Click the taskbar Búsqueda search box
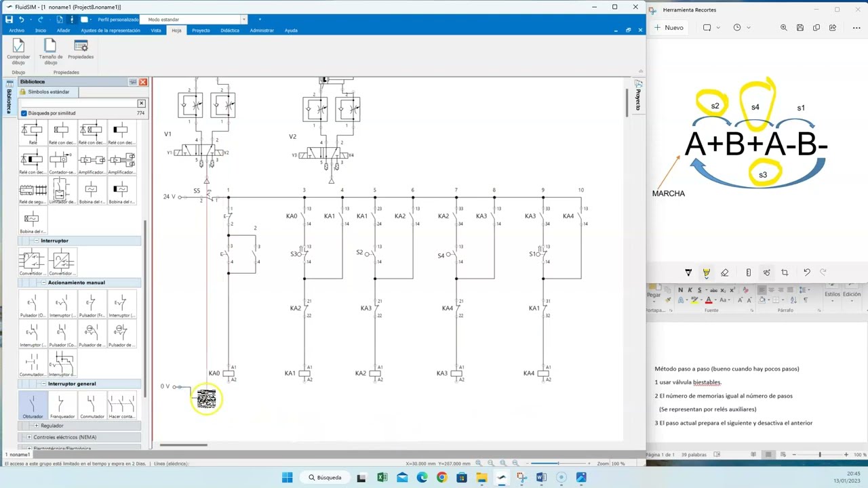Viewport: 868px width, 488px height. click(x=325, y=478)
